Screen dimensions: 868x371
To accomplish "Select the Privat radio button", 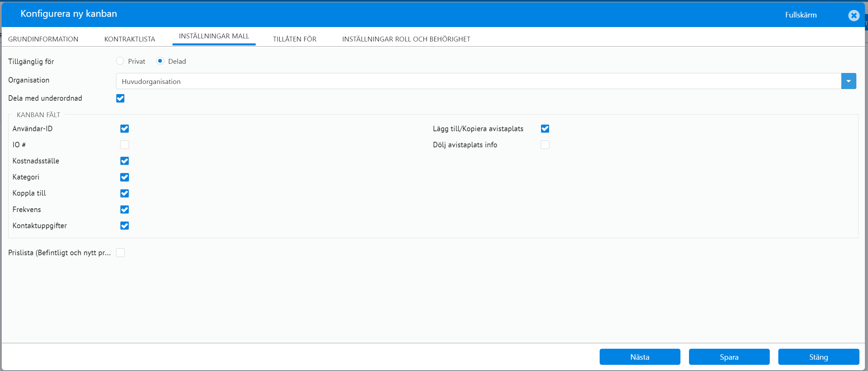I will [120, 61].
